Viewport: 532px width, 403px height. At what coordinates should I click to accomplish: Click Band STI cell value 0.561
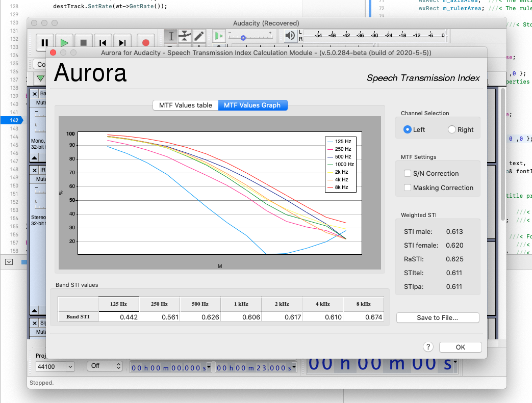point(160,316)
